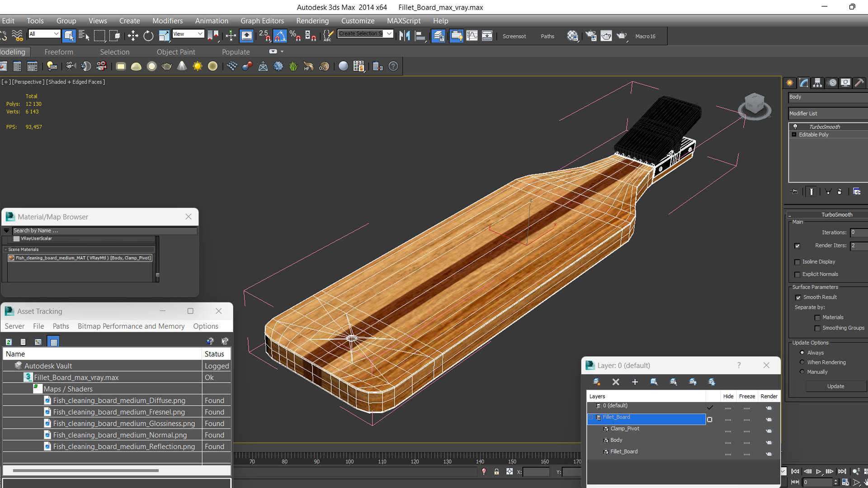
Task: Open Select by Name list icon
Action: click(x=84, y=36)
